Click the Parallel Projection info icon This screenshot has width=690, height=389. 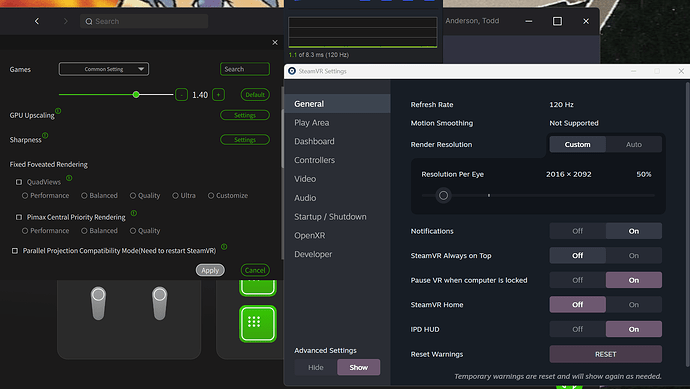(x=224, y=246)
